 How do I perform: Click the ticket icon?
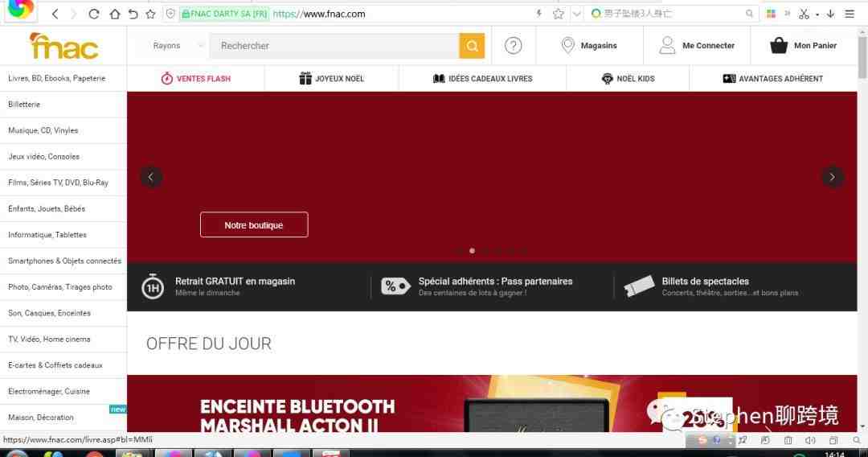click(x=639, y=286)
